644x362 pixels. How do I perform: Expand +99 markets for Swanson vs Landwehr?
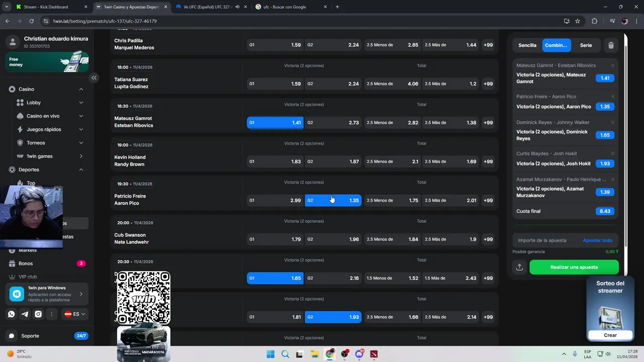pos(488,239)
